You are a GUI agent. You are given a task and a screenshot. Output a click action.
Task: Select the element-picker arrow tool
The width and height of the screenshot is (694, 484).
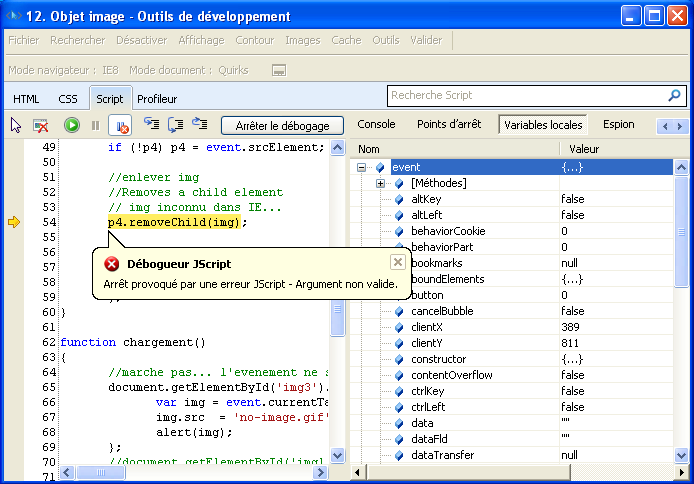[x=15, y=125]
